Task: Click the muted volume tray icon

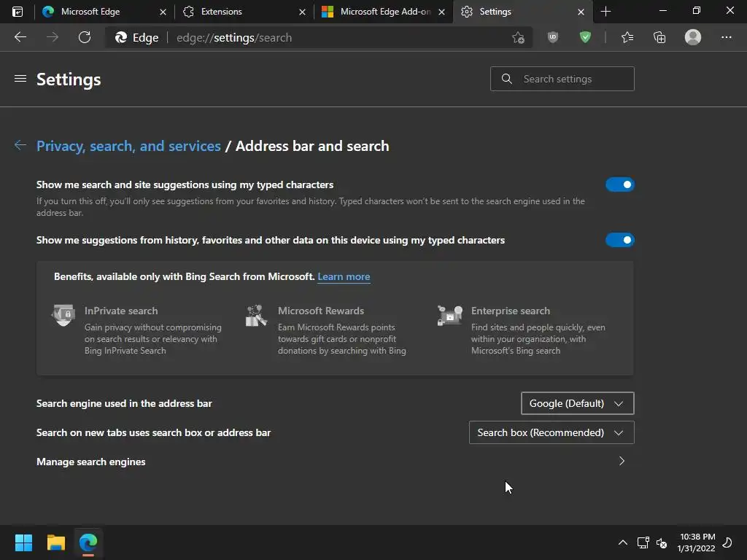Action: pyautogui.click(x=662, y=542)
